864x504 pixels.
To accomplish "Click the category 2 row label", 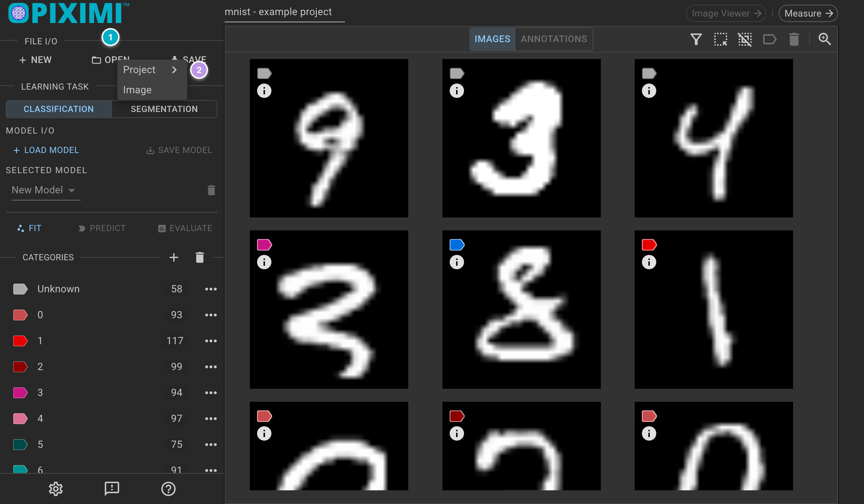I will click(x=40, y=367).
